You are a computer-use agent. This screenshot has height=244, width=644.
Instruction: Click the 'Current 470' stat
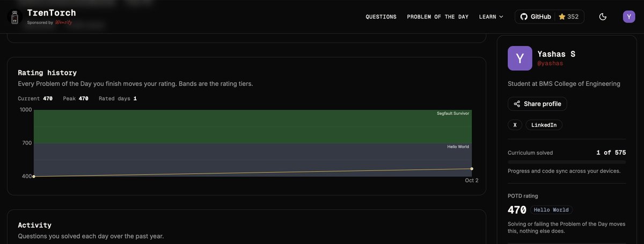(x=35, y=99)
